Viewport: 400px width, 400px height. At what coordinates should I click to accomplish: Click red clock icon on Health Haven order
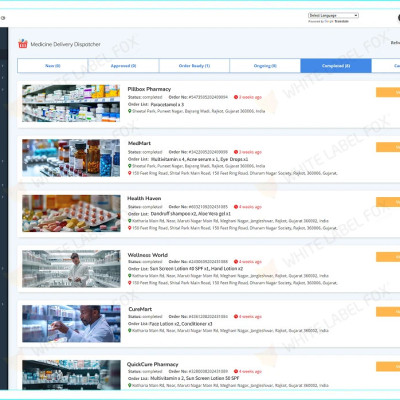(x=236, y=207)
